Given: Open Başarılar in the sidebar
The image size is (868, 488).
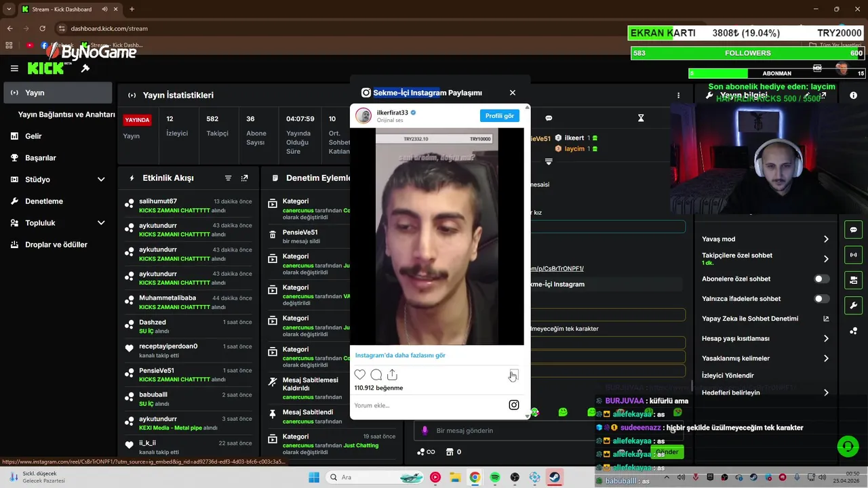Looking at the screenshot, I should 58,158.
